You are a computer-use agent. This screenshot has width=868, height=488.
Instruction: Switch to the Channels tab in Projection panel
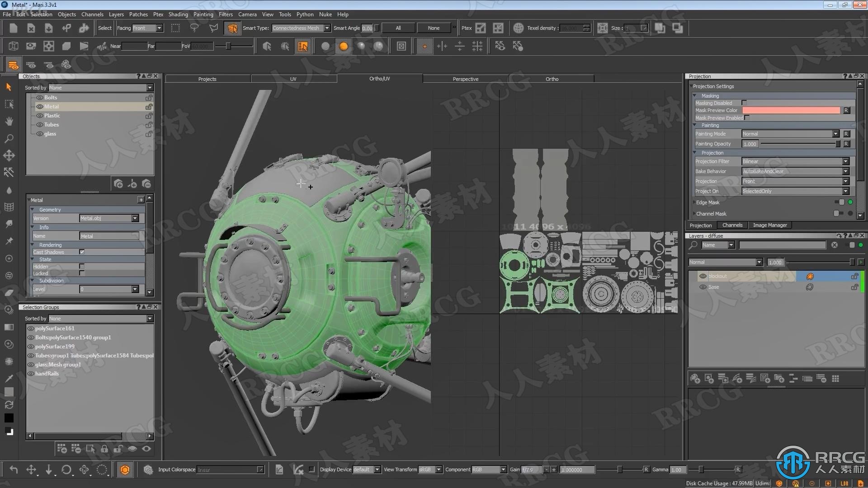[x=731, y=225]
